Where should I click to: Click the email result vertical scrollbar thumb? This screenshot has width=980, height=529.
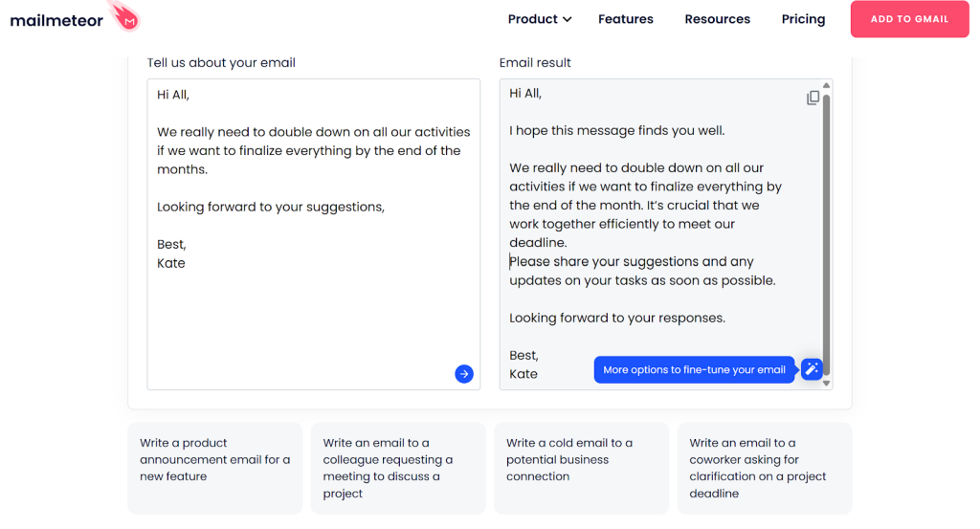click(x=826, y=234)
